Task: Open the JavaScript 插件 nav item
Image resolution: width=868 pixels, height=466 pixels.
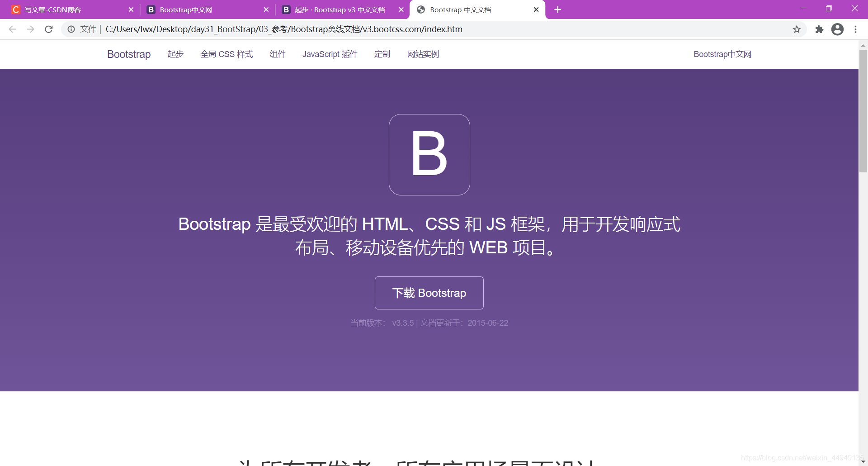Action: tap(330, 54)
